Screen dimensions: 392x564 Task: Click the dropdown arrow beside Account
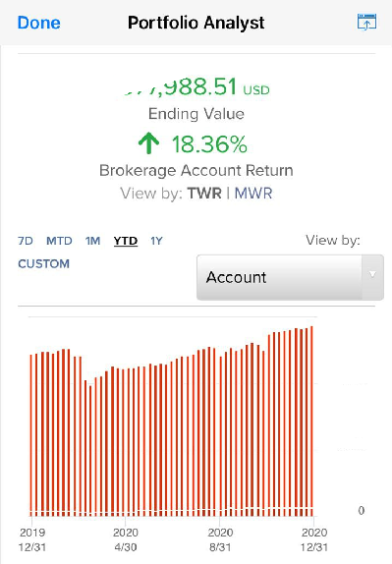coord(372,275)
